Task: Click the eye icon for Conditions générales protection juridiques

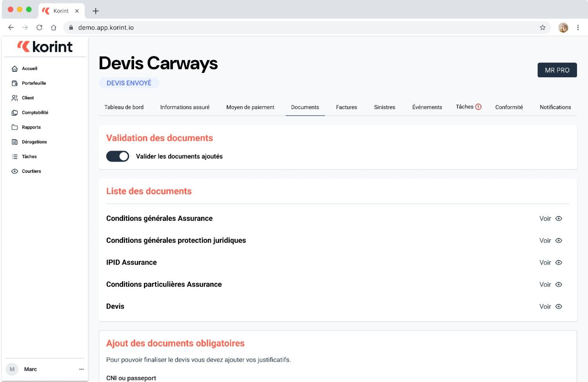Action: click(559, 240)
